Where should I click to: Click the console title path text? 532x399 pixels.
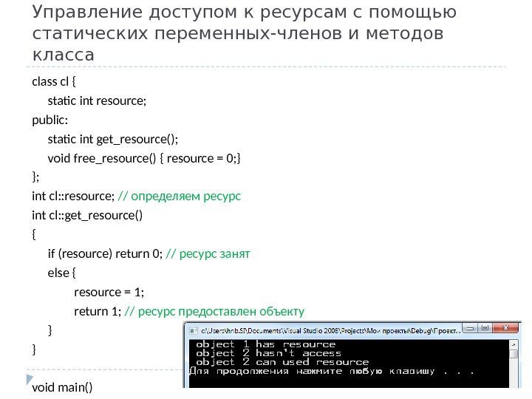coord(331,330)
